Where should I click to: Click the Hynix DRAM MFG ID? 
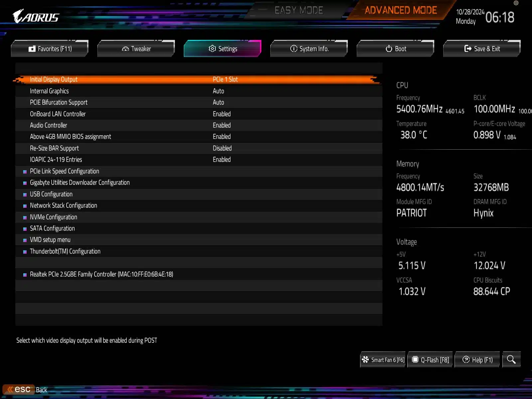coord(483,213)
